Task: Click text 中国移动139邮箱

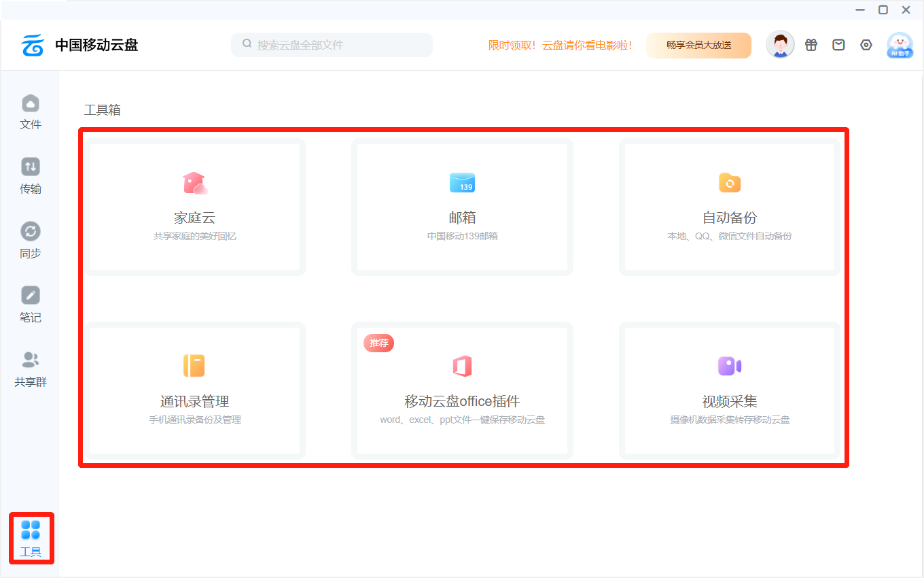Action: 462,237
